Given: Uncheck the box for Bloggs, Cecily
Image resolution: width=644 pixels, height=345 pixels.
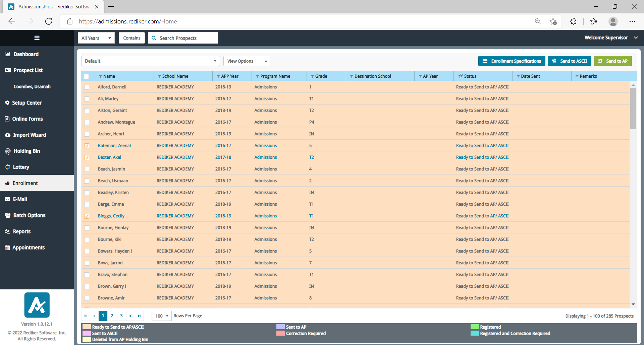Looking at the screenshot, I should (x=87, y=216).
